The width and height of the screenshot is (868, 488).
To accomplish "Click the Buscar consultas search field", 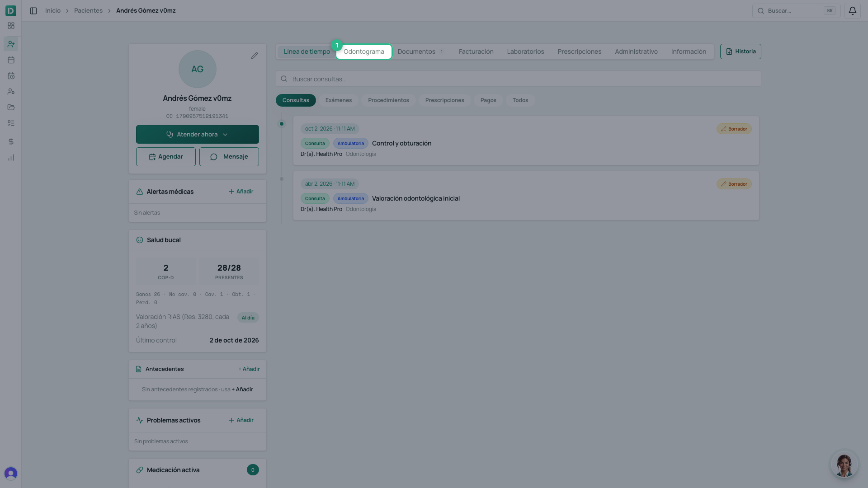I will point(518,79).
